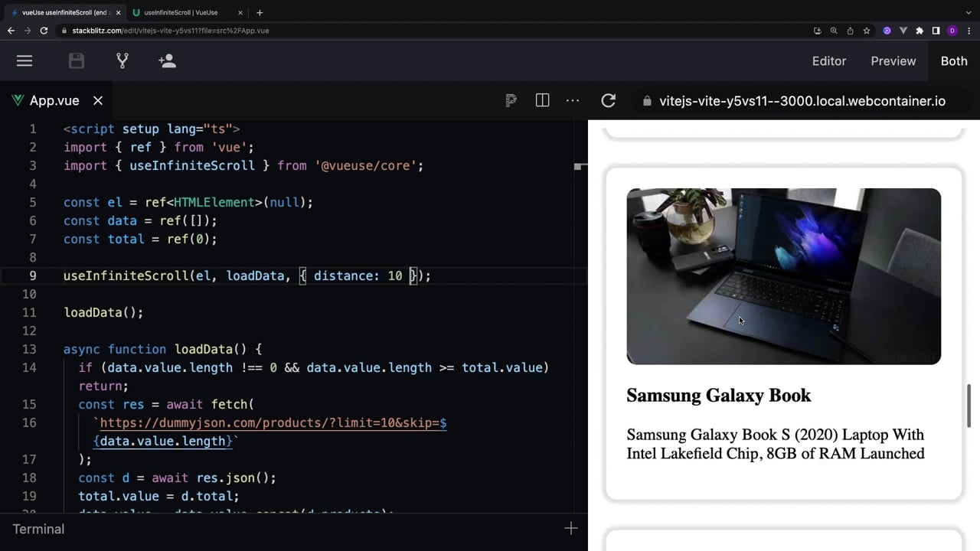
Task: Open the browser extensions puzzle icon
Action: 920,31
